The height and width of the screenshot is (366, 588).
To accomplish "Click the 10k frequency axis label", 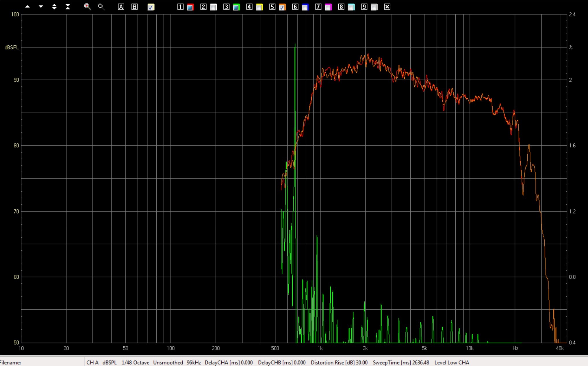I will (470, 348).
